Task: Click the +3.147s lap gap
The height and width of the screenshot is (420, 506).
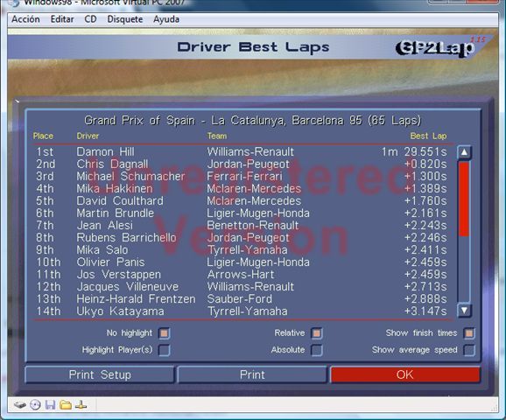Action: point(425,311)
